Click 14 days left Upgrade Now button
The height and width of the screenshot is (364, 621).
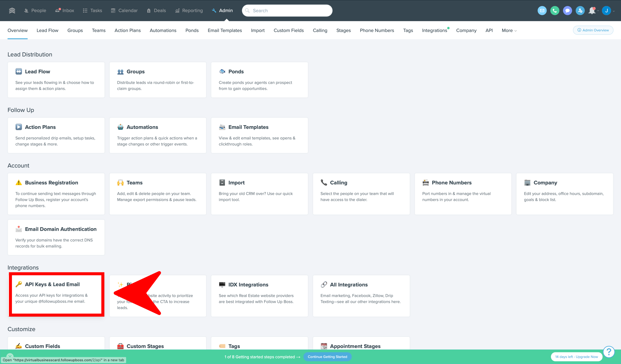coord(576,357)
